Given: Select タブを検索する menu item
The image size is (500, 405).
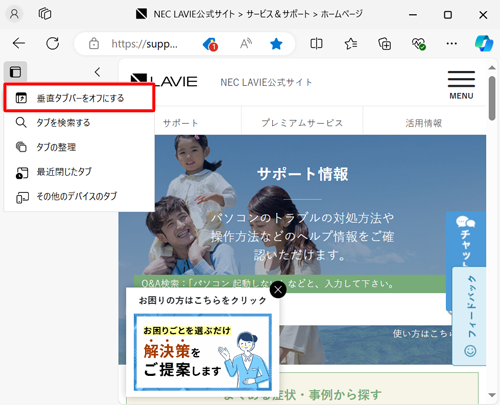Looking at the screenshot, I should [79, 123].
